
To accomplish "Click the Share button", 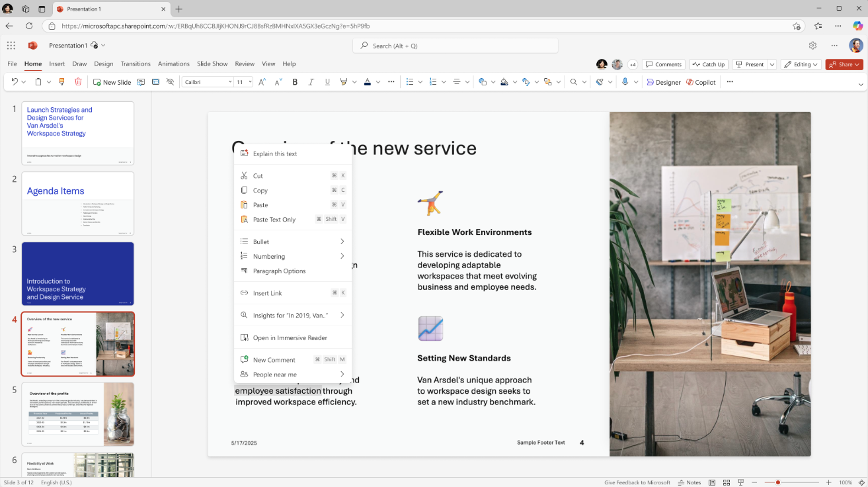I will tap(844, 64).
